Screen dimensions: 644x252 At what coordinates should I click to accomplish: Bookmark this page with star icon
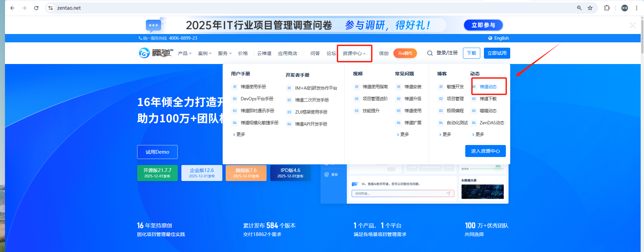[x=590, y=8]
